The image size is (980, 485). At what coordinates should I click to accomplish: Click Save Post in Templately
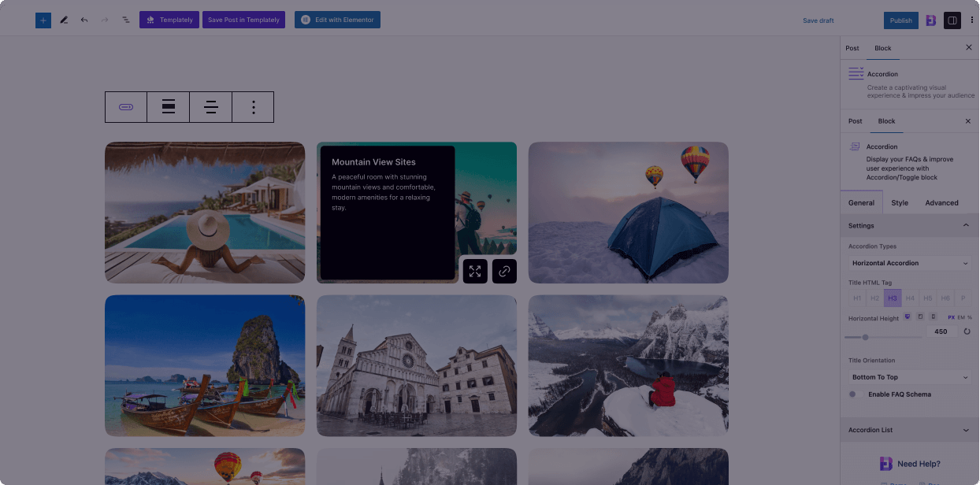[x=243, y=20]
